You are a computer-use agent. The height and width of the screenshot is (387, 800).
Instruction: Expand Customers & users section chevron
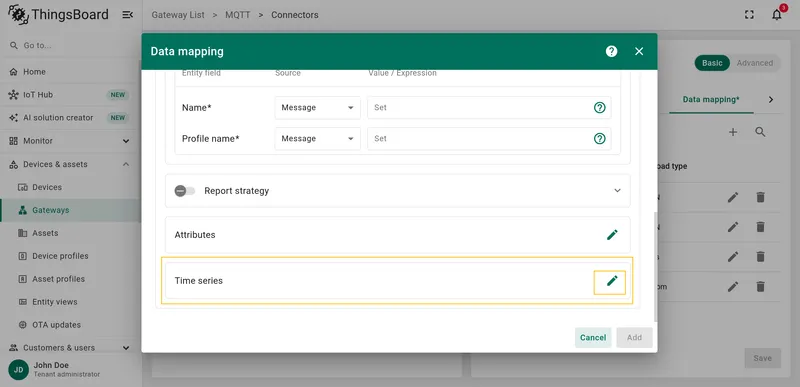coord(126,348)
